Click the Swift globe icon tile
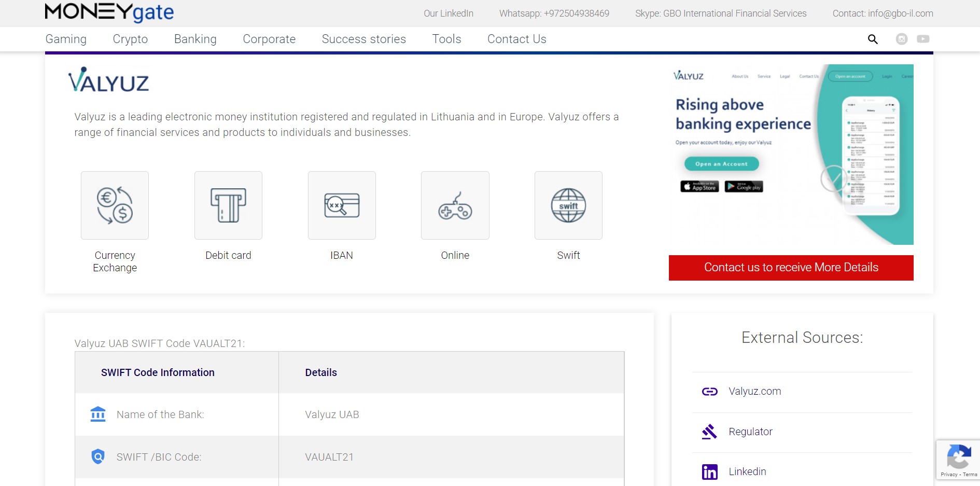 click(x=568, y=205)
